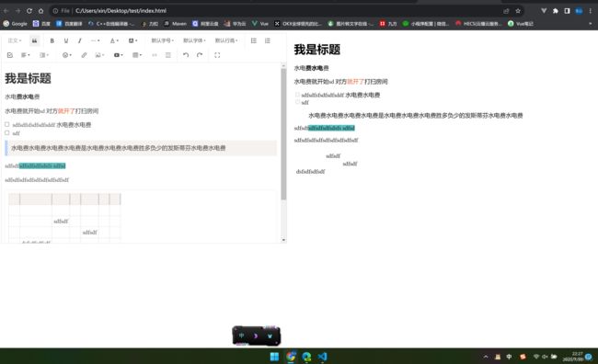Insert a hyperlink with link icon

click(84, 55)
